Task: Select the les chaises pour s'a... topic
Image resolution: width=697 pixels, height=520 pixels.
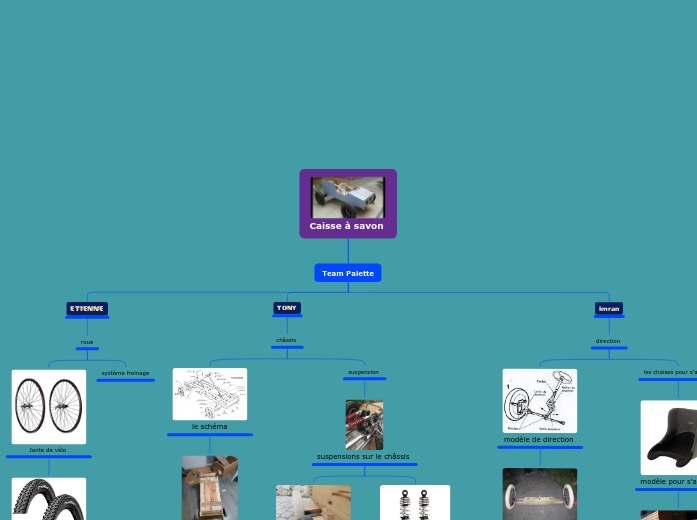Action: [670, 372]
